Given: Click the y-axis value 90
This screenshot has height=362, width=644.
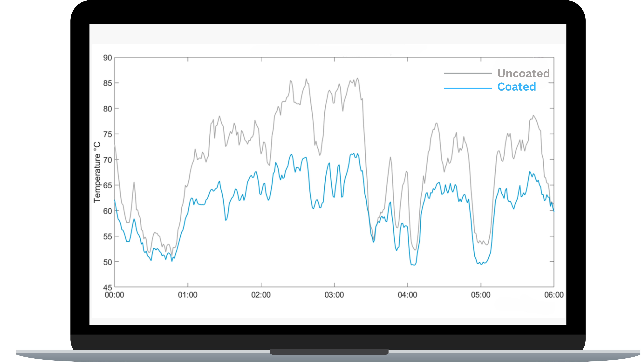Looking at the screenshot, I should coord(108,58).
